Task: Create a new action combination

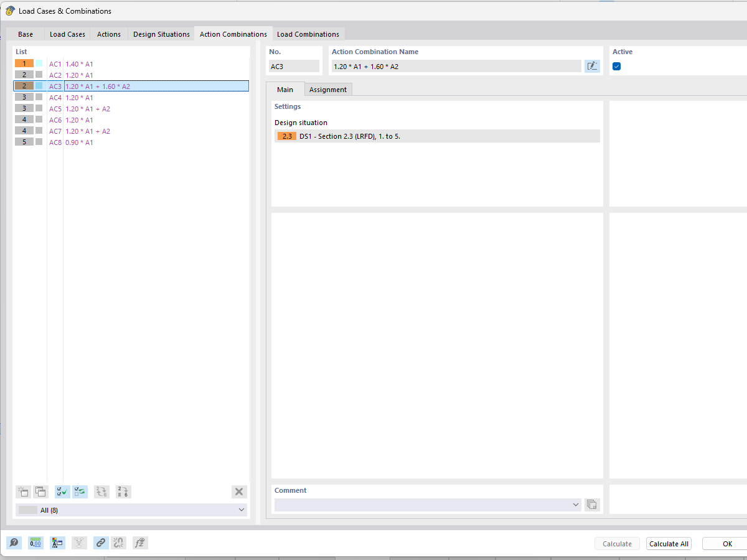Action: (x=23, y=492)
